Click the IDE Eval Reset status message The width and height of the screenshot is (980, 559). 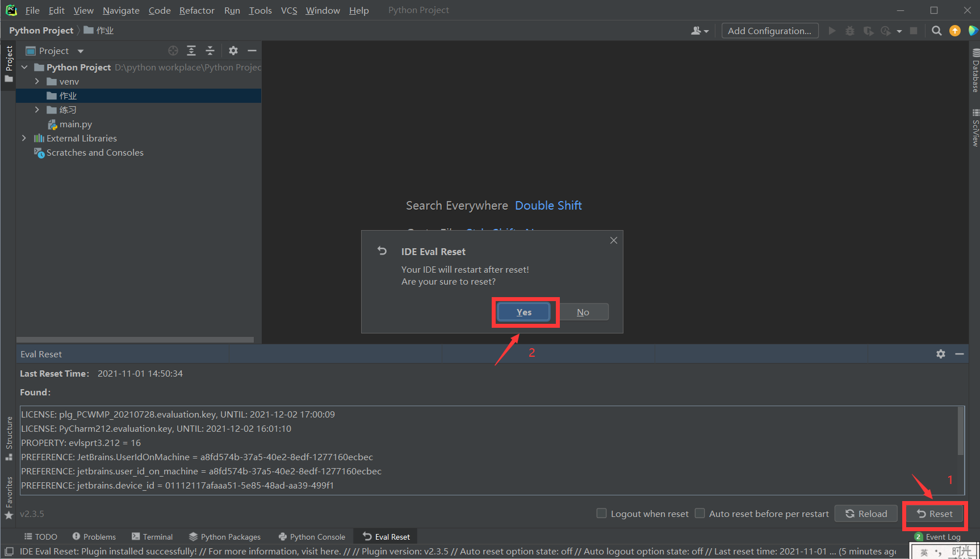[458, 551]
